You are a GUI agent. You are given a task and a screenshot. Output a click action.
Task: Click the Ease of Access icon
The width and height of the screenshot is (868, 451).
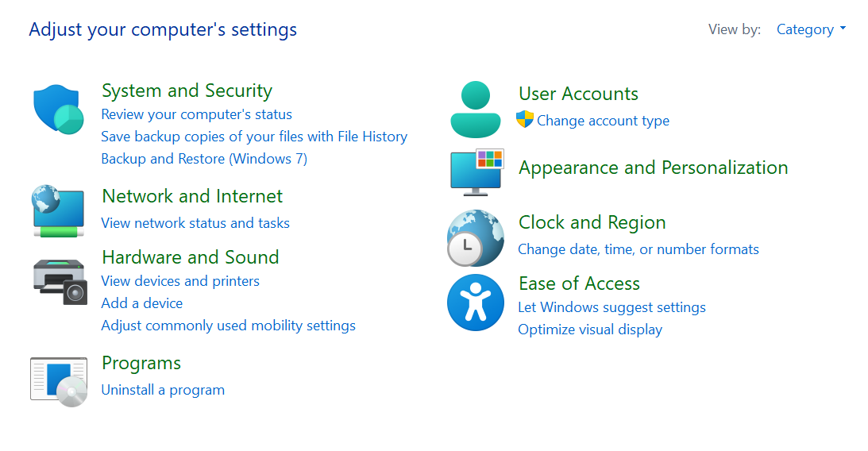click(475, 303)
